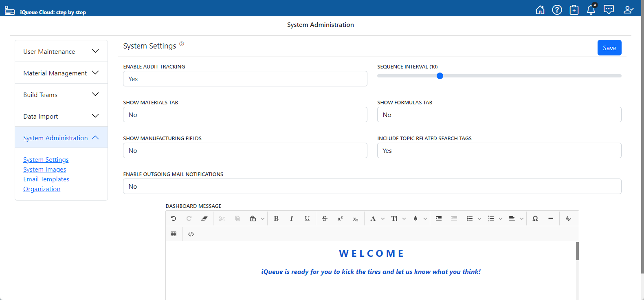Open Show Formulas Tab dropdown

click(499, 115)
